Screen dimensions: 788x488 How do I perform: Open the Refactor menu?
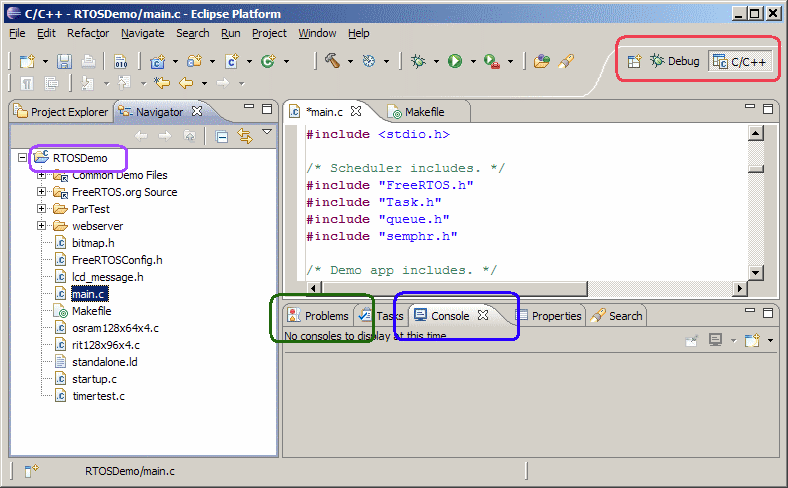tap(88, 33)
